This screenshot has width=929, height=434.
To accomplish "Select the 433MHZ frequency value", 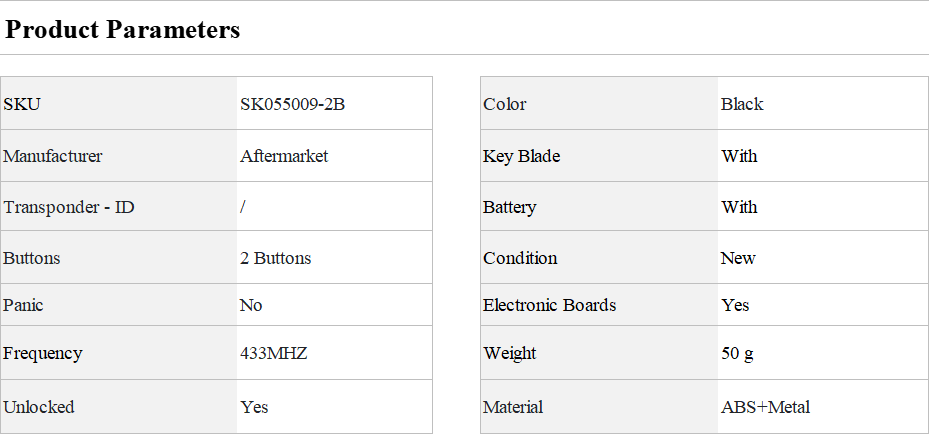I will (274, 353).
